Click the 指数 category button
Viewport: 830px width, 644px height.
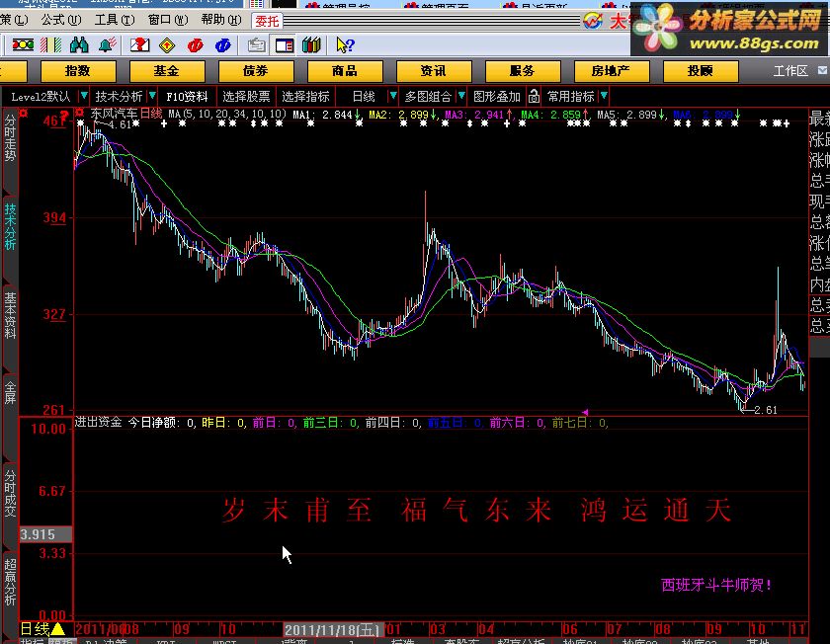pos(78,71)
